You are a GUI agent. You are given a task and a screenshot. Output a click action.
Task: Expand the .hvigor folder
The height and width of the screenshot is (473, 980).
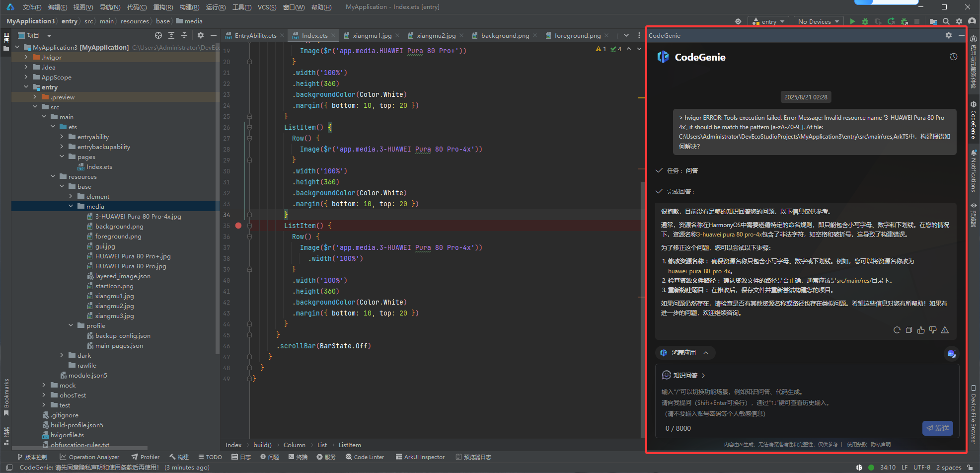[x=26, y=57]
